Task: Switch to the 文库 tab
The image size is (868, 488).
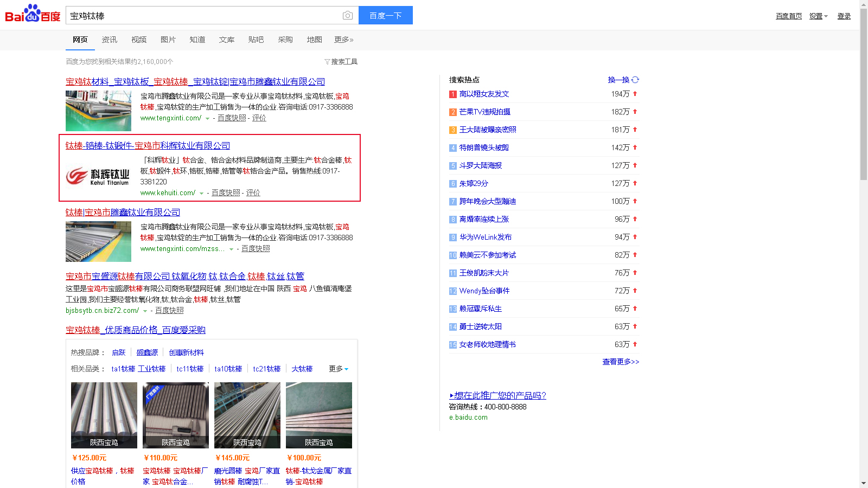Action: pyautogui.click(x=227, y=40)
